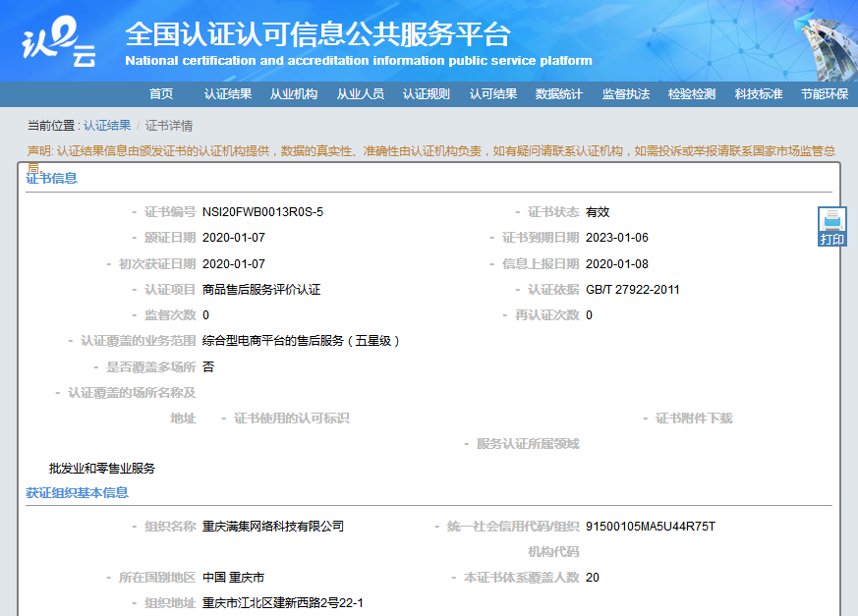This screenshot has height=616, width=858.
Task: Click certificate status value 有效
Action: 598,211
